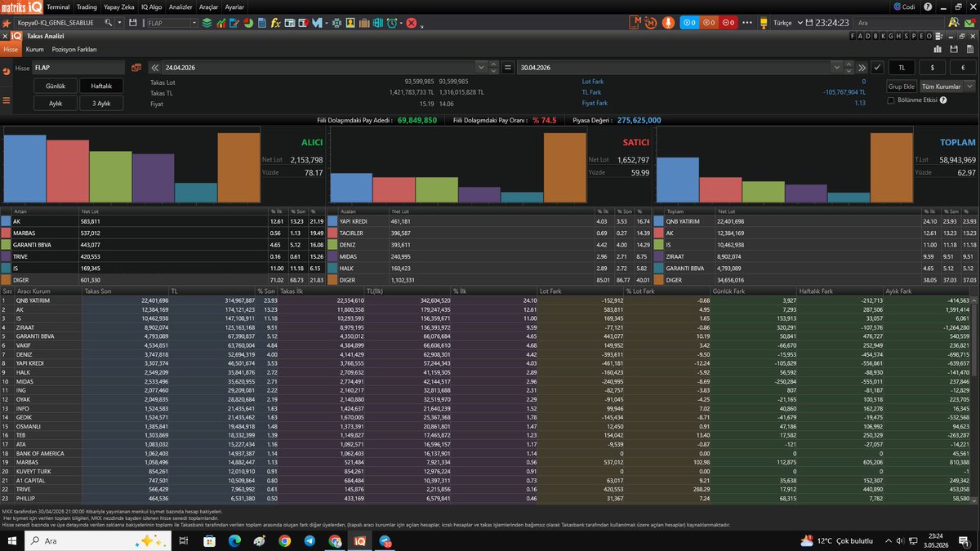Switch currency to dollar

click(932, 68)
